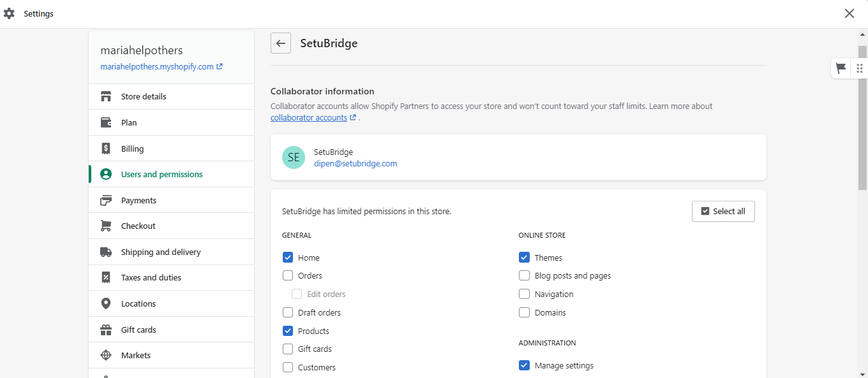Click the Payments card icon
Image resolution: width=868 pixels, height=378 pixels.
pos(106,200)
